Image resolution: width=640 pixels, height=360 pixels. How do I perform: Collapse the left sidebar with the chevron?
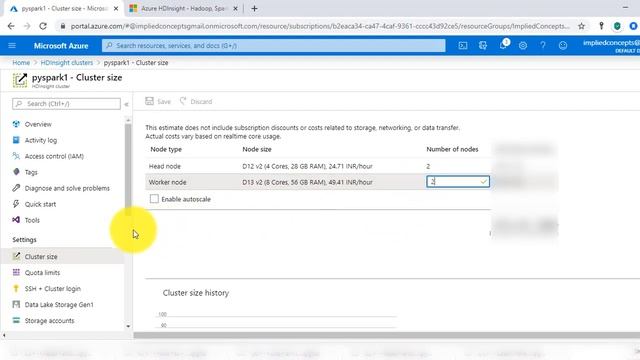pos(127,104)
